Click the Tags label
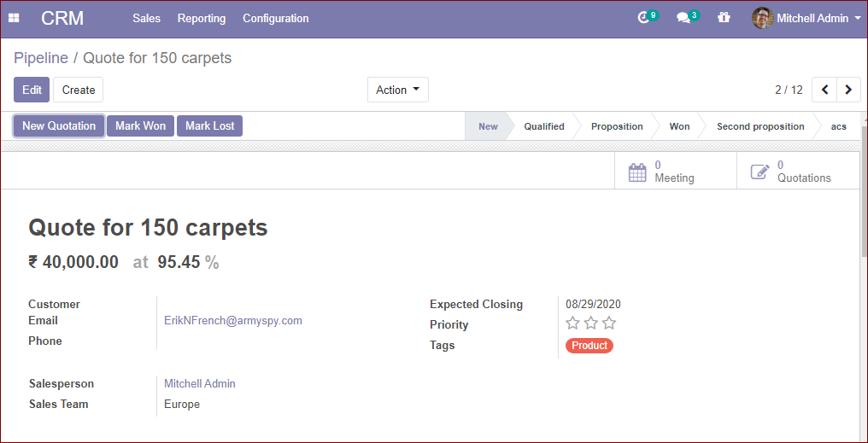 pyautogui.click(x=443, y=345)
